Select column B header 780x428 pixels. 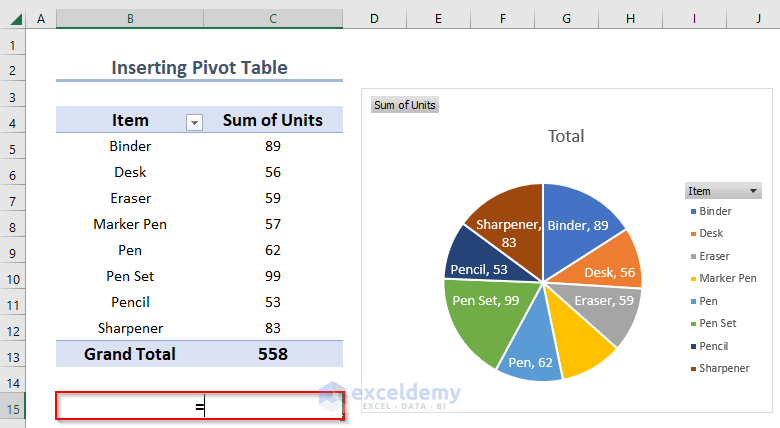tap(130, 19)
